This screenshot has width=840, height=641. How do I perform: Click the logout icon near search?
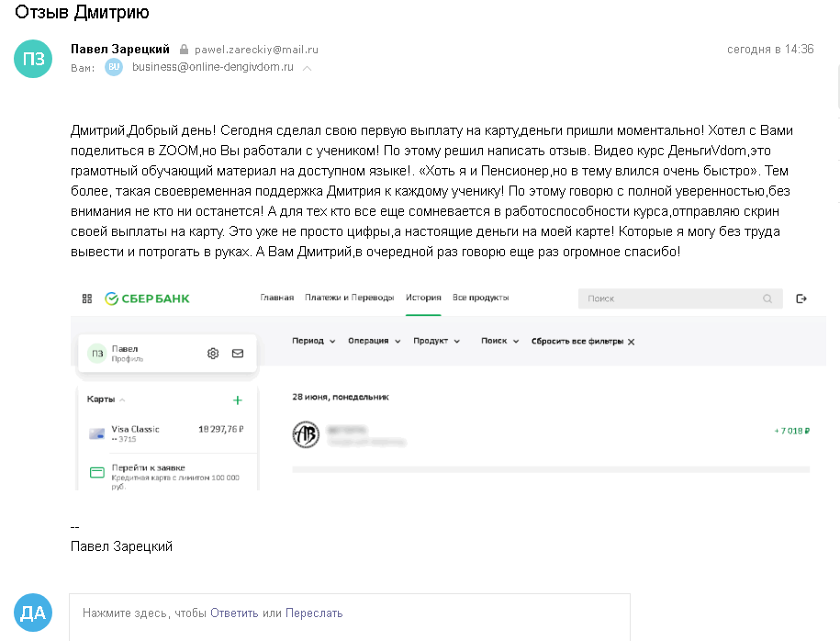pyautogui.click(x=801, y=298)
